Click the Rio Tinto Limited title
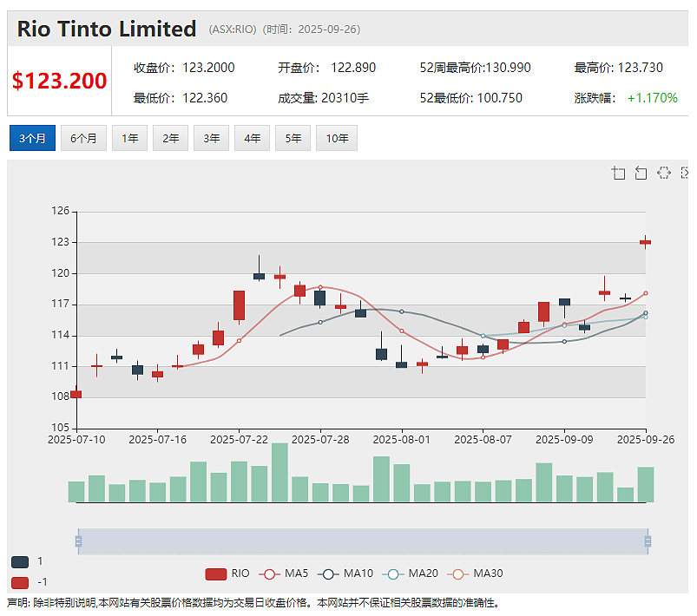This screenshot has width=697, height=616. 107,29
